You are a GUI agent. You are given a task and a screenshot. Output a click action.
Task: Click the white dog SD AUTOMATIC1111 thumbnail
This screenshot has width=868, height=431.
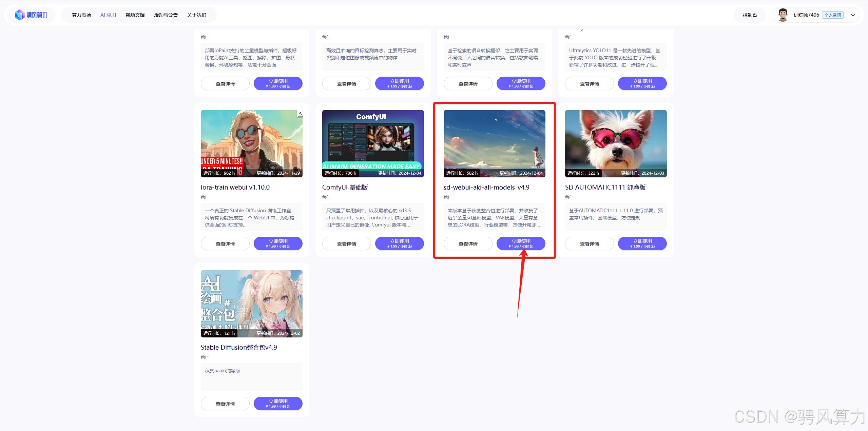tap(616, 143)
